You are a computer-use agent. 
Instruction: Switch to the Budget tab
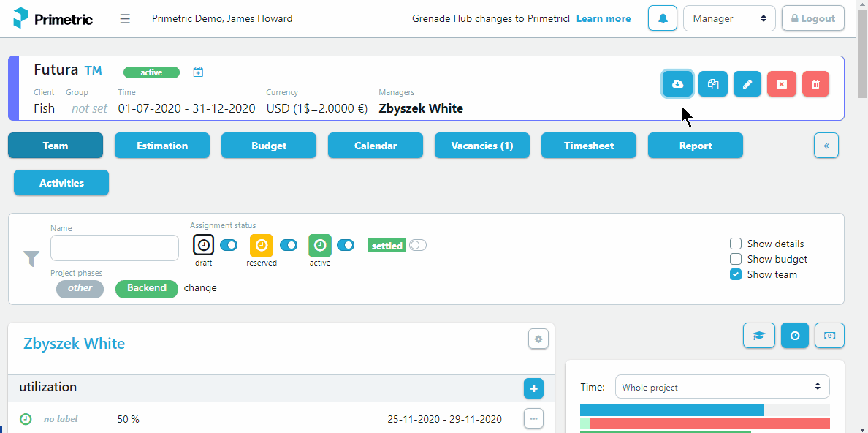[x=269, y=146]
